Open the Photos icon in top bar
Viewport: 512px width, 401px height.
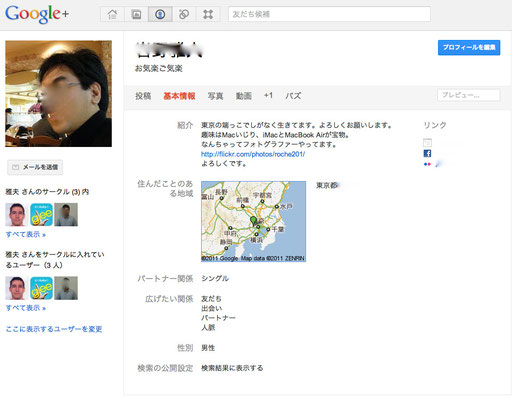pos(136,14)
